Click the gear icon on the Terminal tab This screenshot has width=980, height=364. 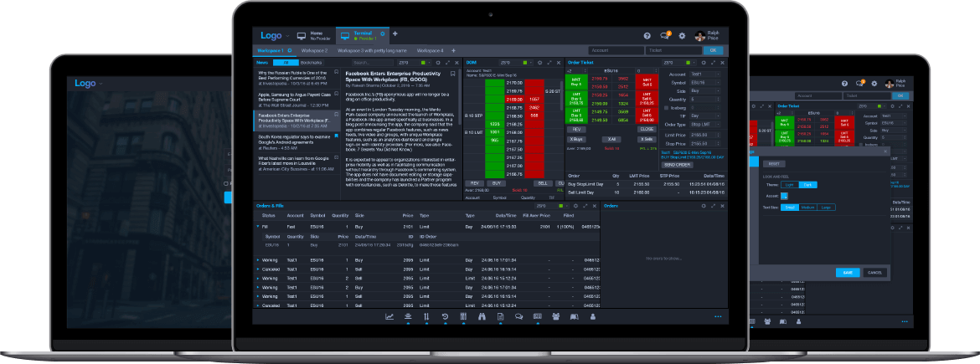pos(382,33)
